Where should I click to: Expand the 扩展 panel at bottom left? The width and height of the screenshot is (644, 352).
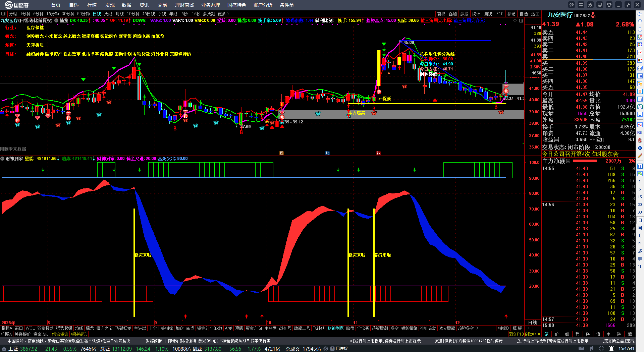(x=6, y=334)
